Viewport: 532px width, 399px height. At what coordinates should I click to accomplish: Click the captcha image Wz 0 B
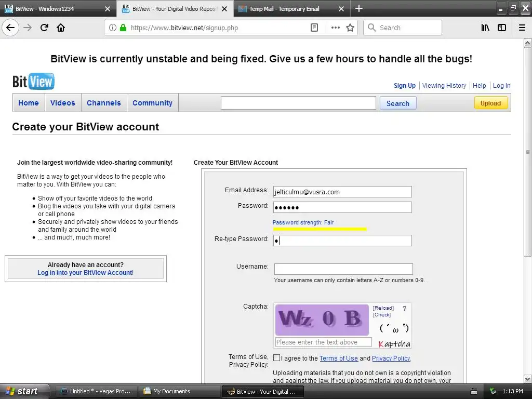pos(322,320)
